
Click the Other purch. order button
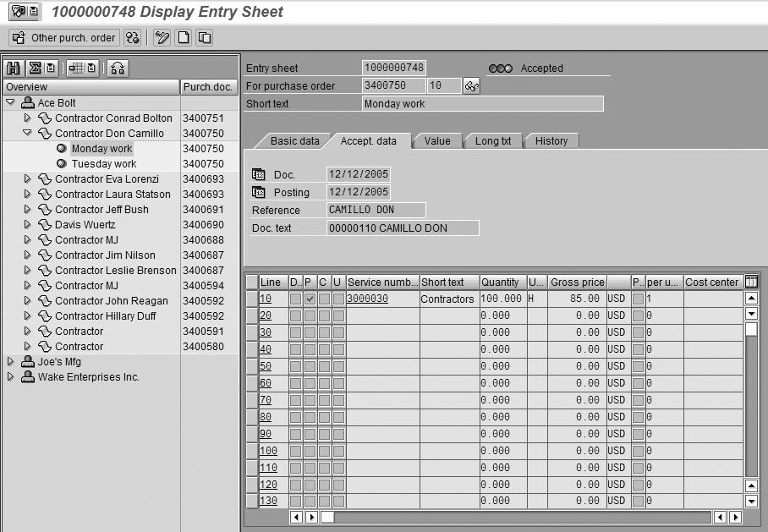64,38
